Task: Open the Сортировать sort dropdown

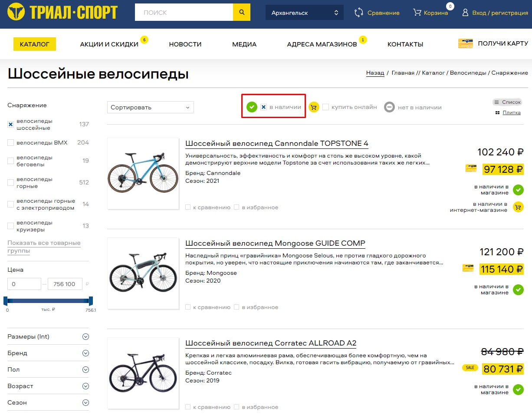Action: click(150, 107)
